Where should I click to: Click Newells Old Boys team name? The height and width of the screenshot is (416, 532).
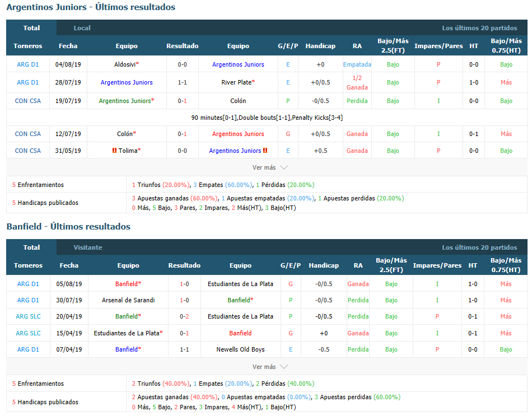[241, 349]
